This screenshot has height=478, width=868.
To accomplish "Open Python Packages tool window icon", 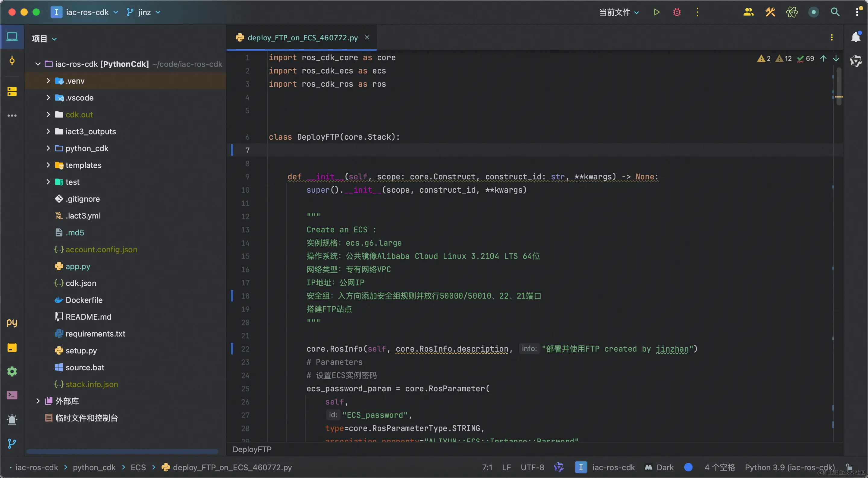I will 12,347.
